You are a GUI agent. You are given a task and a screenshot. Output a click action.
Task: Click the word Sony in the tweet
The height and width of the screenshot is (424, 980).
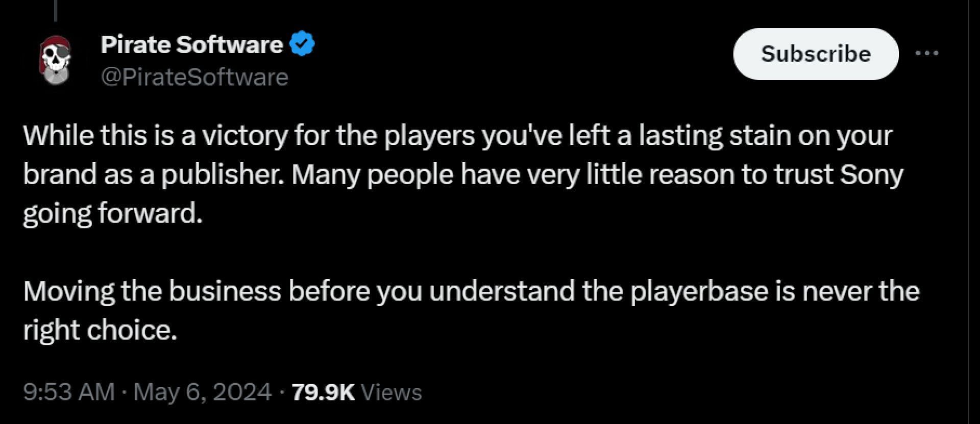871,174
